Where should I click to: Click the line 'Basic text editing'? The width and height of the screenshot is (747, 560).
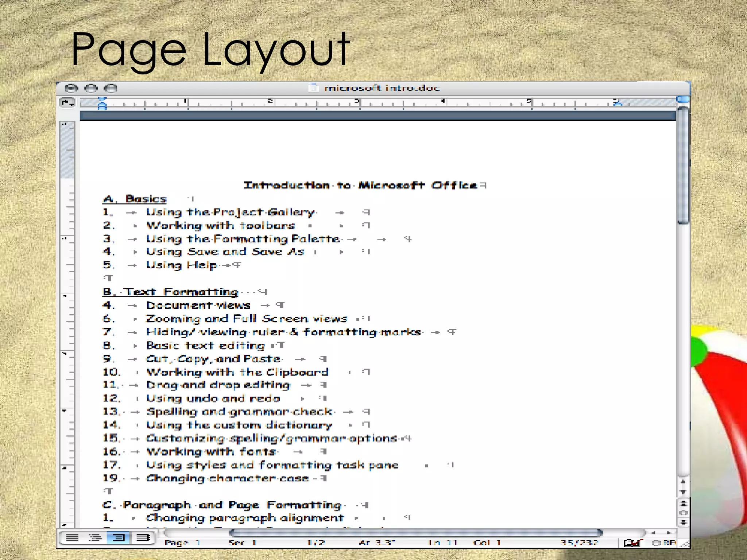[205, 345]
